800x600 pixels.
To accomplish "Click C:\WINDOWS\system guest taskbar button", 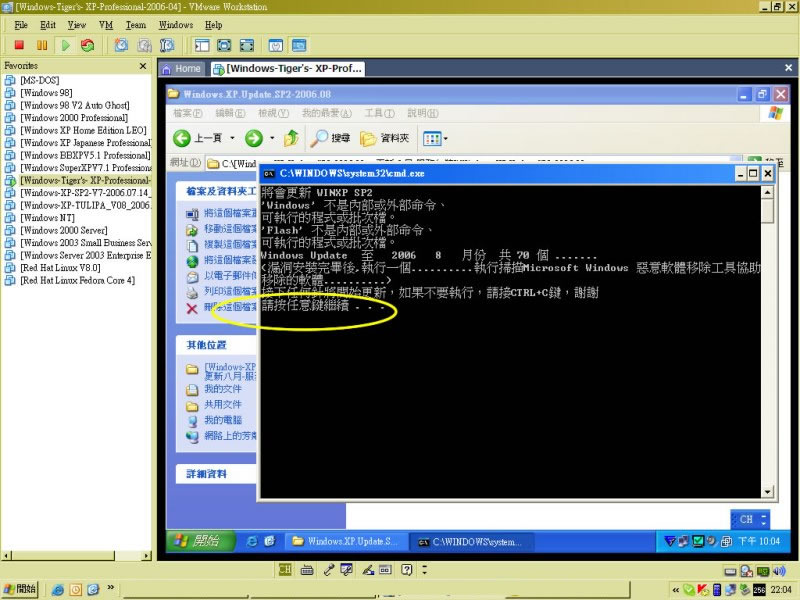I will tap(471, 542).
